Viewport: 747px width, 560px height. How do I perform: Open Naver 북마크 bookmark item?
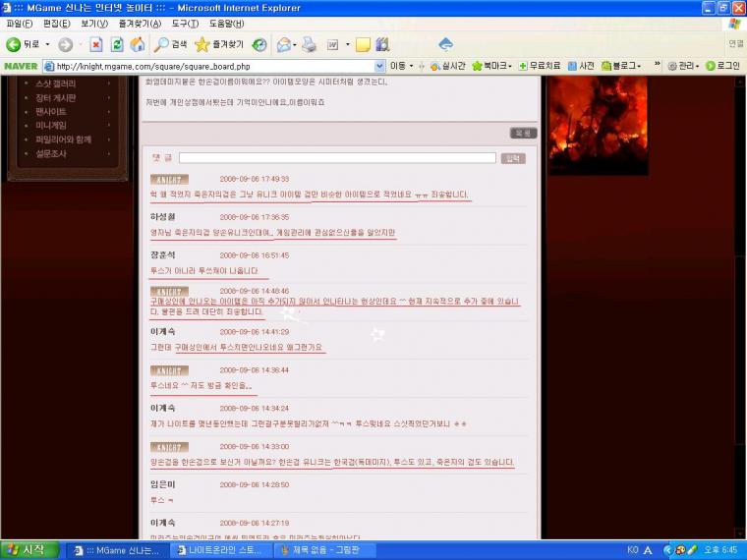click(x=491, y=66)
